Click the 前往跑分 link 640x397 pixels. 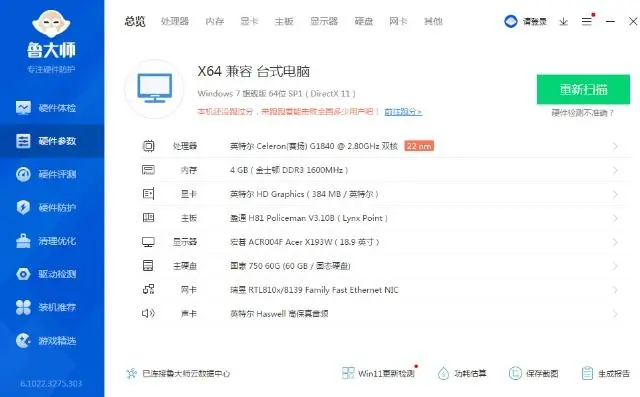point(403,111)
